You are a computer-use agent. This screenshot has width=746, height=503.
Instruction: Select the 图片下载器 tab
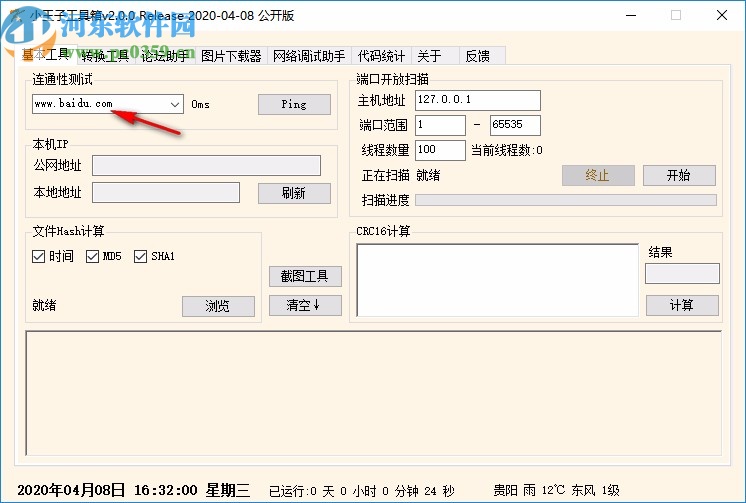231,56
